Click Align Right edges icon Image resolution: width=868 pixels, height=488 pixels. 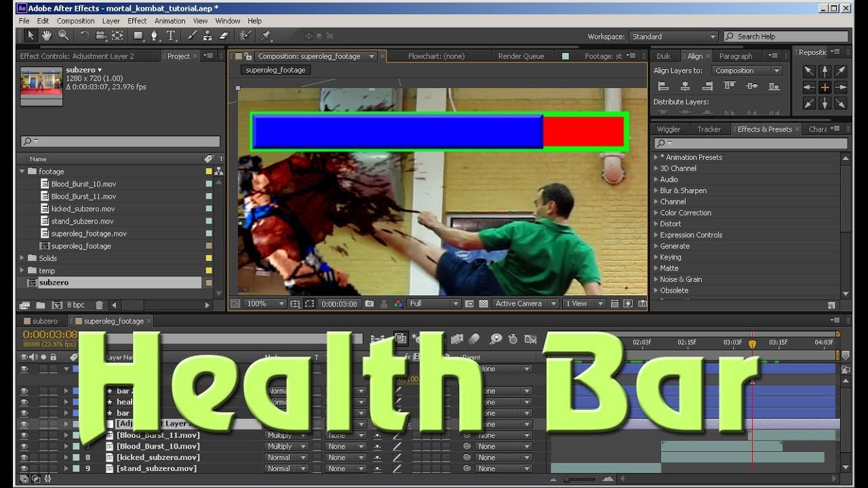[707, 86]
